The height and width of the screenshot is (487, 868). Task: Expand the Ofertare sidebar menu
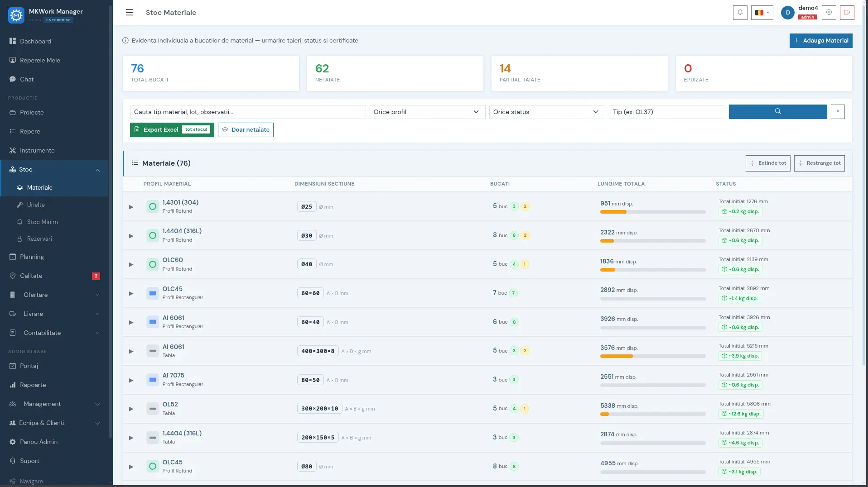[54, 295]
